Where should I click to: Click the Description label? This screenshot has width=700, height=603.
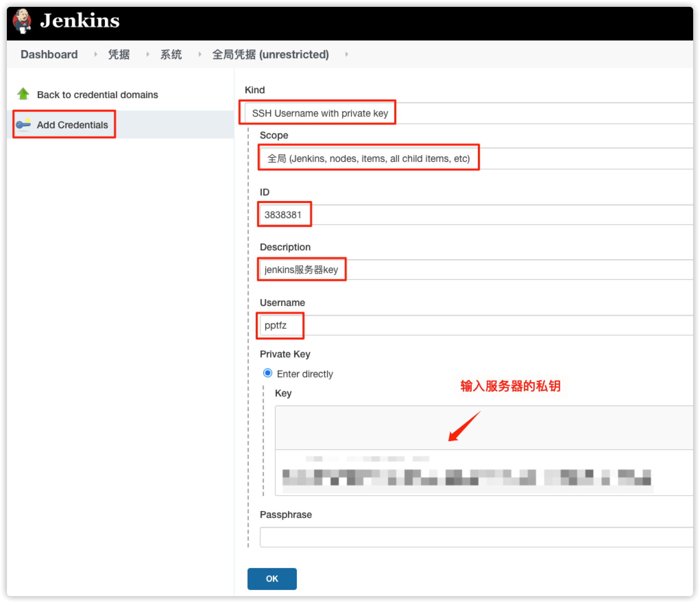pos(285,247)
